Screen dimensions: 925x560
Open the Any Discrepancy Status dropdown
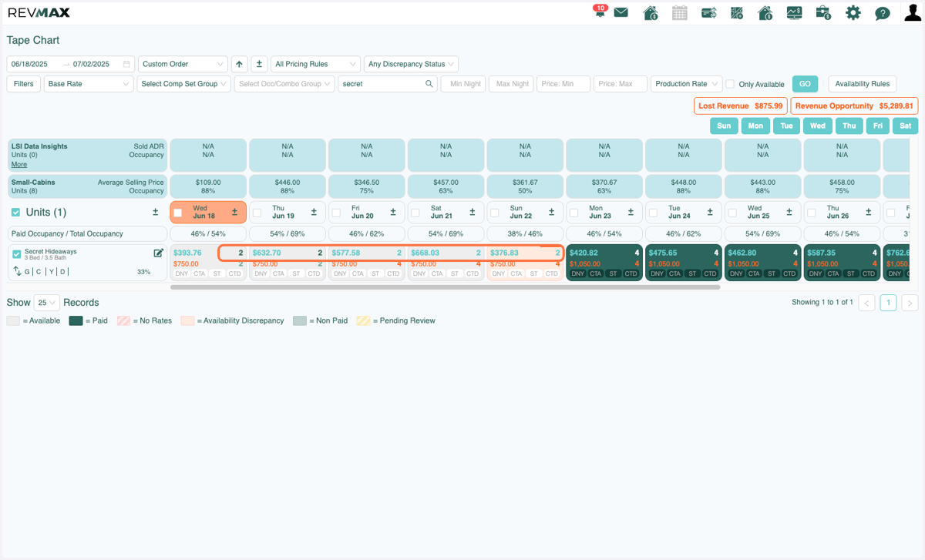tap(411, 64)
